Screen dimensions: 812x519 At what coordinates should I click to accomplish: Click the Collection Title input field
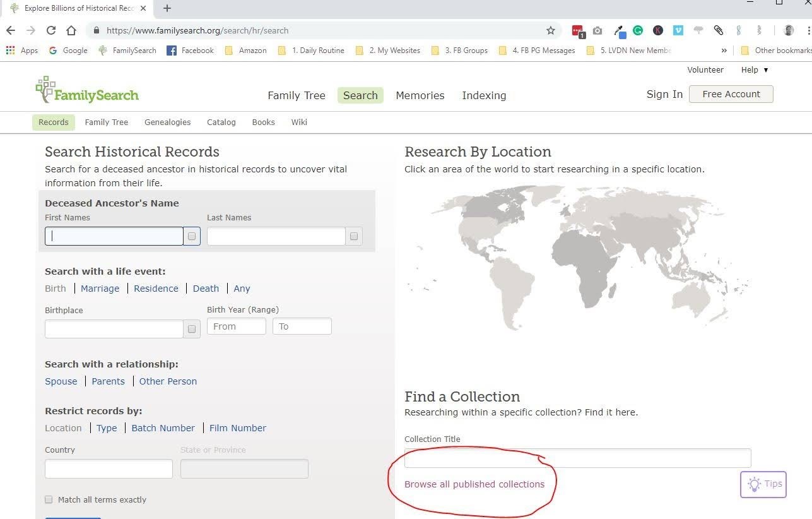click(x=578, y=458)
